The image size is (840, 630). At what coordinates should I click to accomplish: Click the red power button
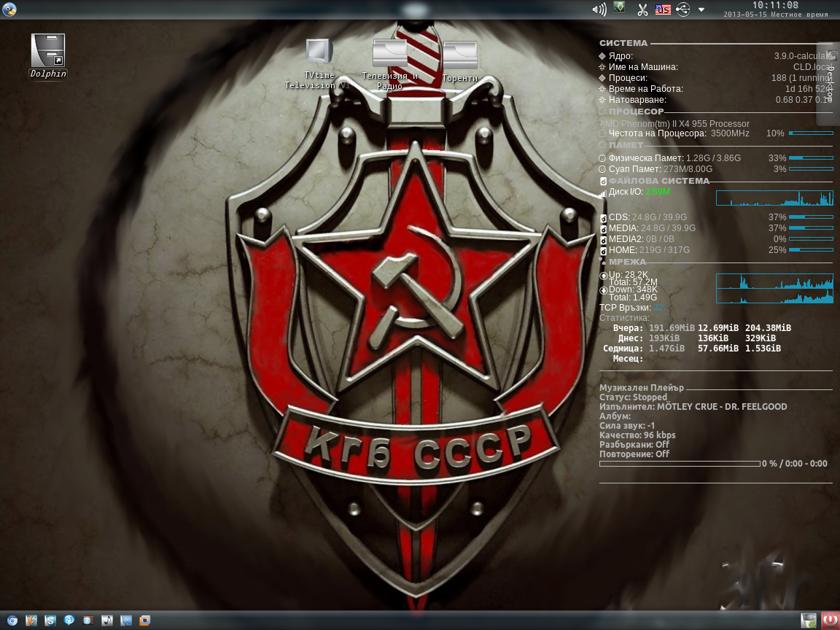(x=830, y=621)
